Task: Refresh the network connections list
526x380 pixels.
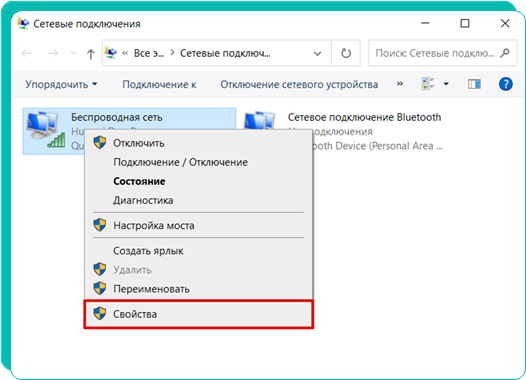Action: (346, 53)
